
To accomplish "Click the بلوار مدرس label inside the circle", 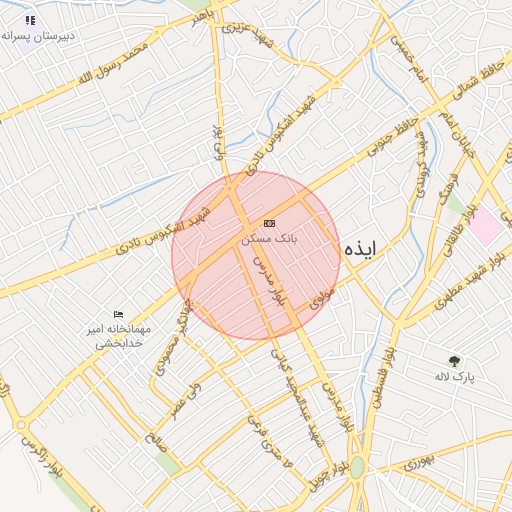I will pos(270,282).
